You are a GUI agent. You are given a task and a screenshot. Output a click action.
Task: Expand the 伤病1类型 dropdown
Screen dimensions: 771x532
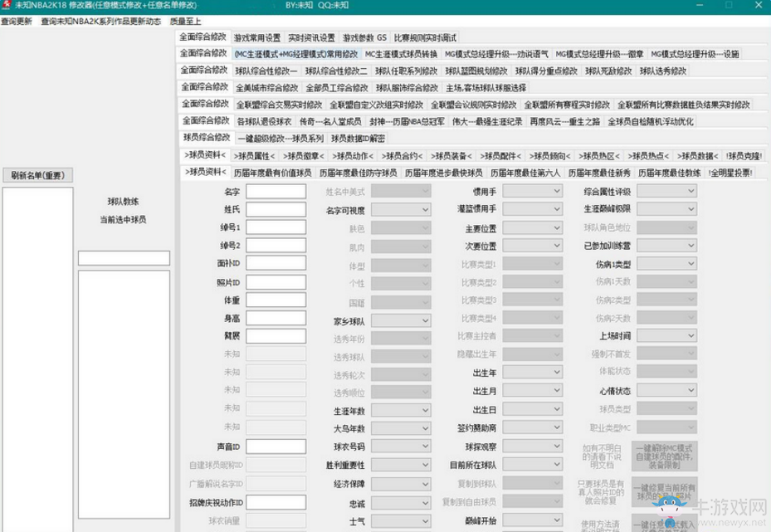[666, 264]
